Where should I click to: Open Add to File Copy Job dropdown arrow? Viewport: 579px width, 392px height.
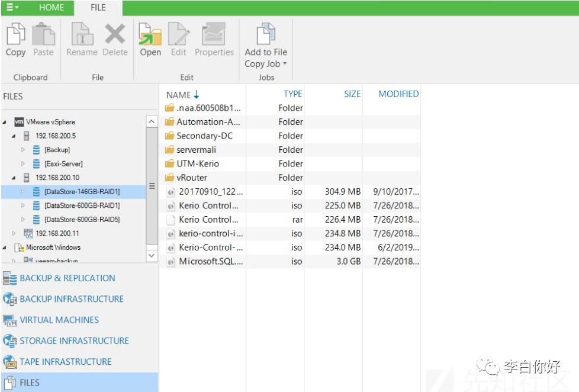click(x=285, y=63)
